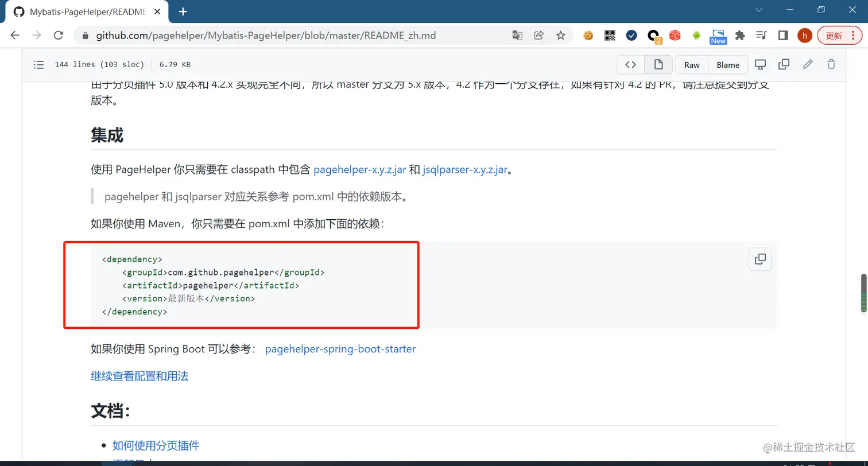The width and height of the screenshot is (868, 466).
Task: Open the Android robot extension
Action: [696, 36]
